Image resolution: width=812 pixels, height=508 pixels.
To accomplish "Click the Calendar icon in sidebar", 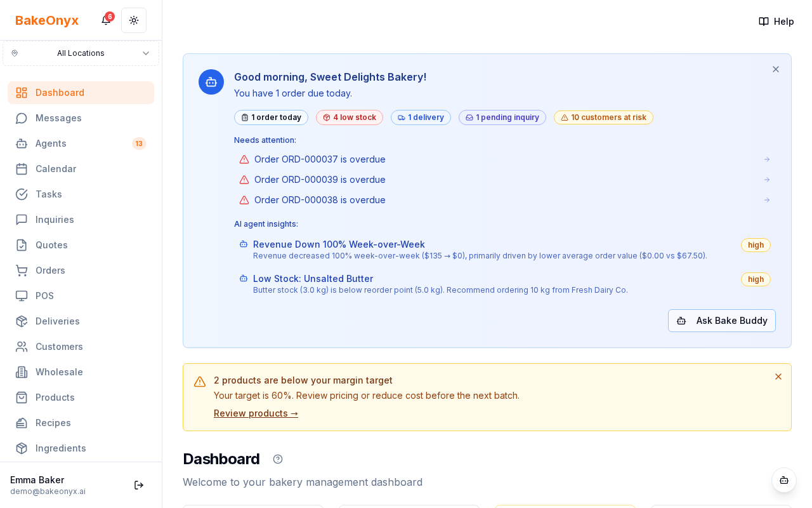I will point(22,169).
